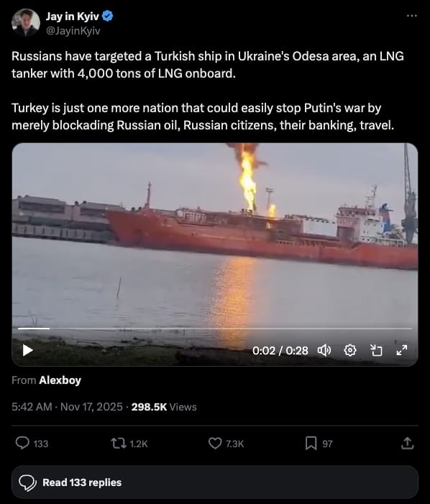Mute the video sound
Image resolution: width=430 pixels, height=504 pixels.
[x=324, y=350]
